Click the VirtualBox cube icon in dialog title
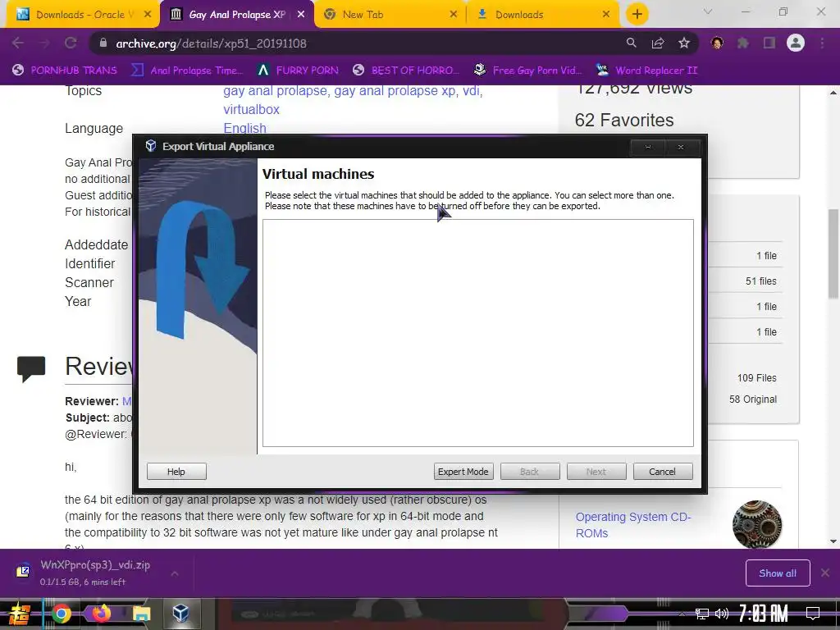 [151, 146]
